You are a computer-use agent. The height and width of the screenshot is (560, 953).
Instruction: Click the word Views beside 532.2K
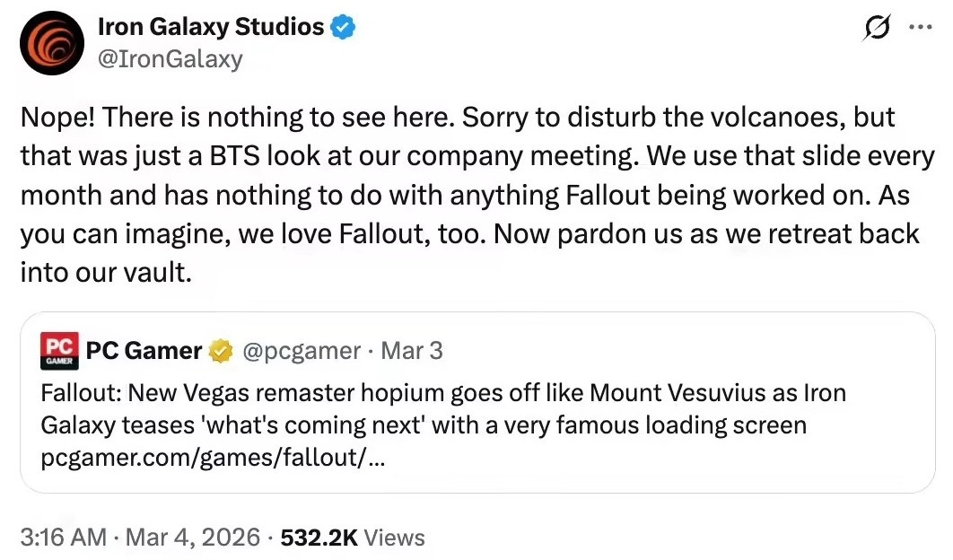395,538
